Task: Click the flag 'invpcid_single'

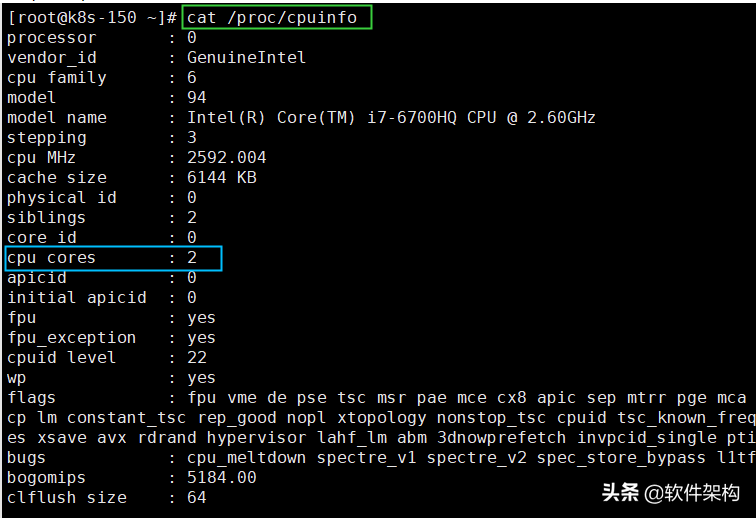Action: pos(647,438)
